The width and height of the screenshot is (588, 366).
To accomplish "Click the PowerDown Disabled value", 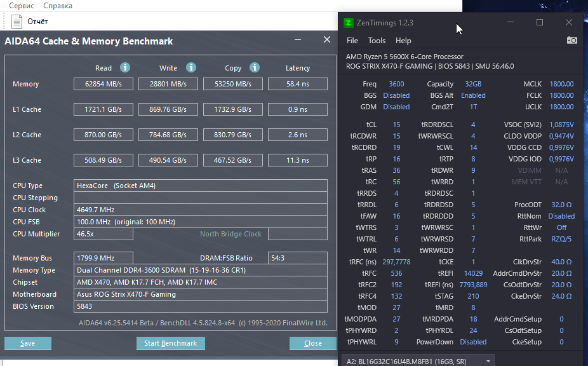I will click(x=473, y=342).
